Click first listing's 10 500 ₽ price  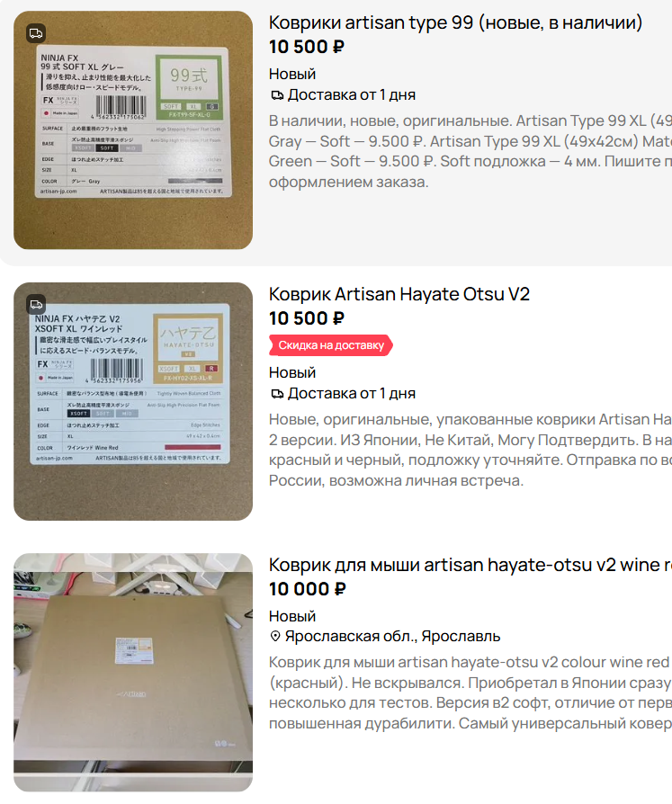click(x=307, y=47)
